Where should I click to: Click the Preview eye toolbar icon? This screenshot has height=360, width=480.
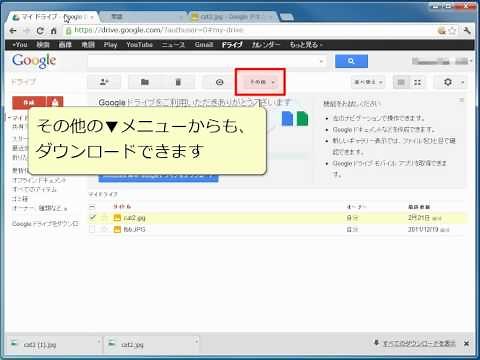coord(219,82)
